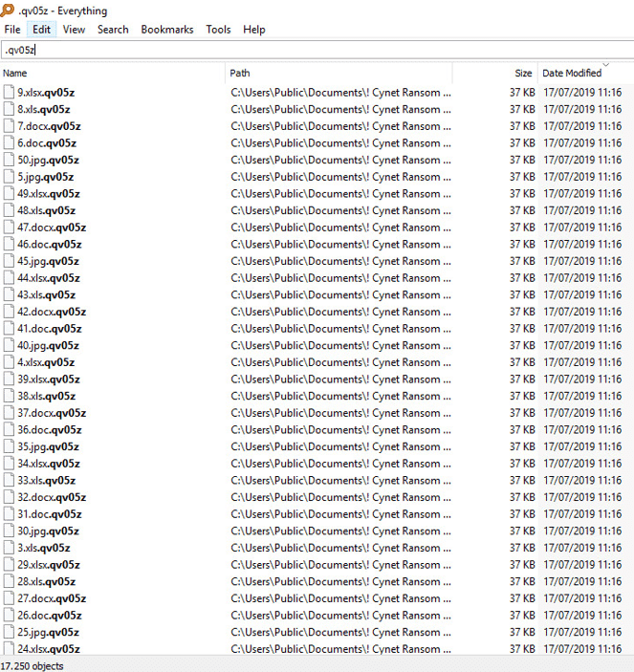Select the 7.docx.qv05z file name
This screenshot has width=634, height=672.
click(x=50, y=126)
